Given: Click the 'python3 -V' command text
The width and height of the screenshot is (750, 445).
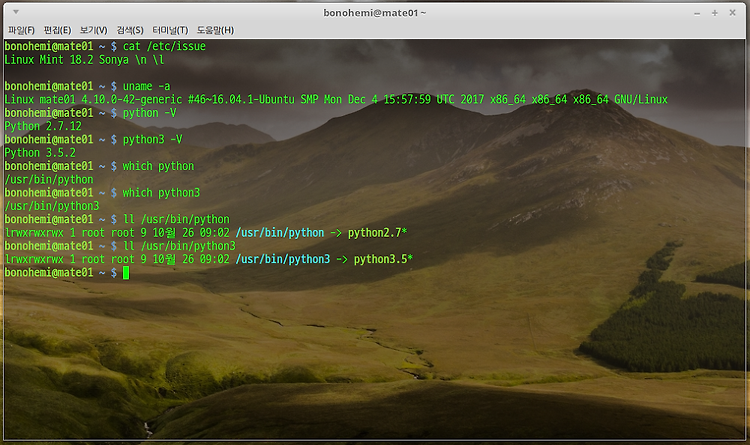Looking at the screenshot, I should [x=152, y=140].
